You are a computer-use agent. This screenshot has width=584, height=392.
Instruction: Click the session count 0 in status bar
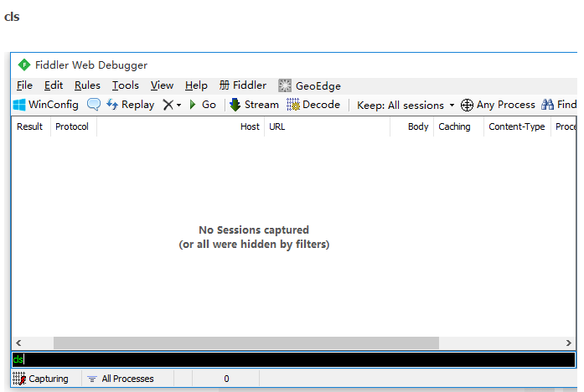(226, 379)
